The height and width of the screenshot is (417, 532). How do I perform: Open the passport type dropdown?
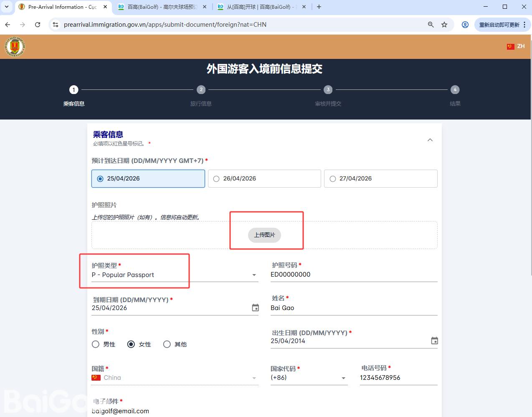[175, 275]
